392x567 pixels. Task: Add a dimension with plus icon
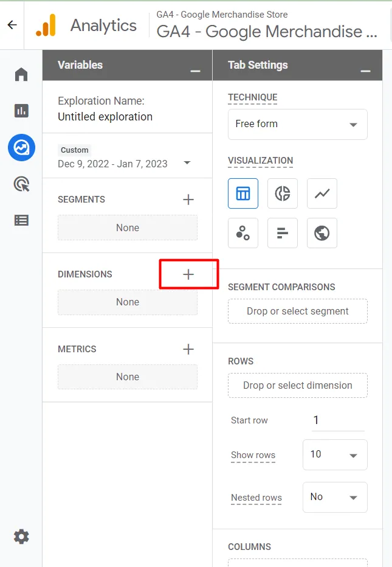(x=188, y=274)
